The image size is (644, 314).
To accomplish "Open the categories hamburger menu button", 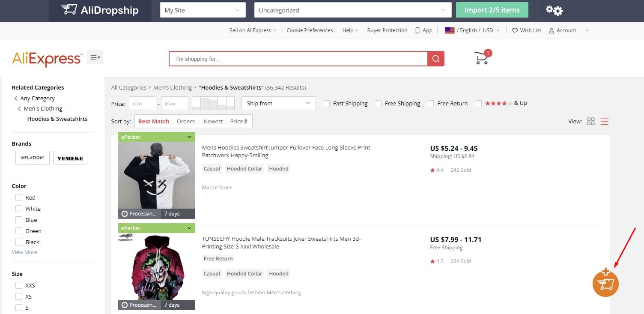I will point(95,57).
